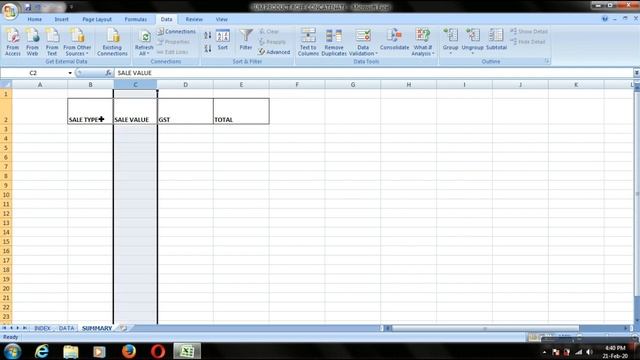Click the From Web import icon

(x=32, y=42)
